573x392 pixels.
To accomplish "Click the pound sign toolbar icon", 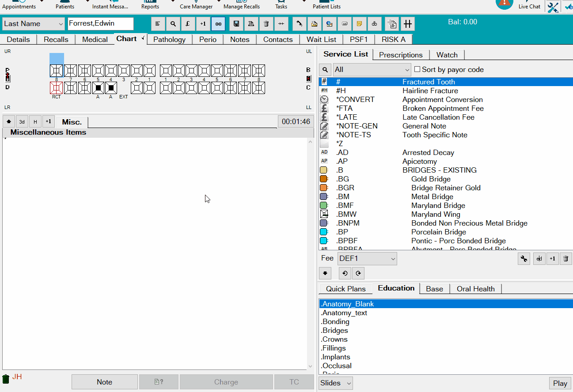I will pos(188,24).
